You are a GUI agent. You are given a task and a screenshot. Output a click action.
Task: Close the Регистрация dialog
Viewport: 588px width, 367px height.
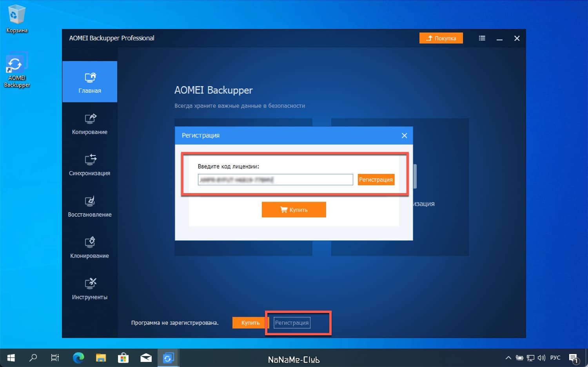[404, 136]
